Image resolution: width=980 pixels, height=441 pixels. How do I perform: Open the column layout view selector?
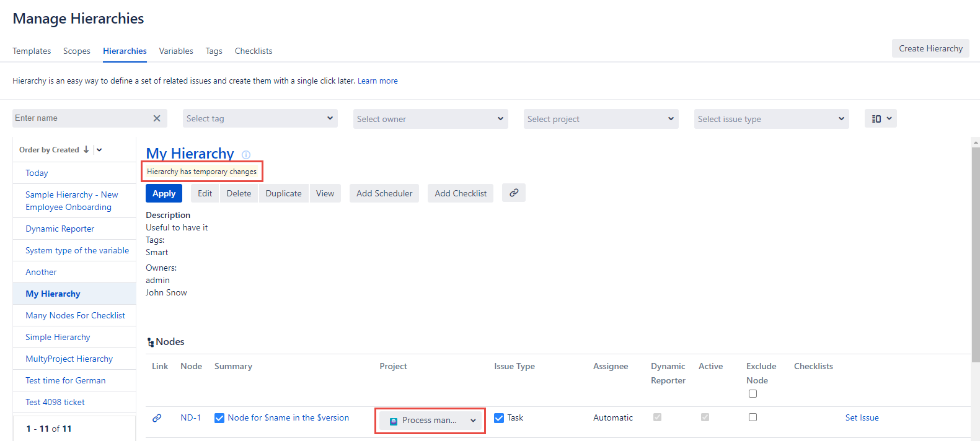pyautogui.click(x=880, y=119)
